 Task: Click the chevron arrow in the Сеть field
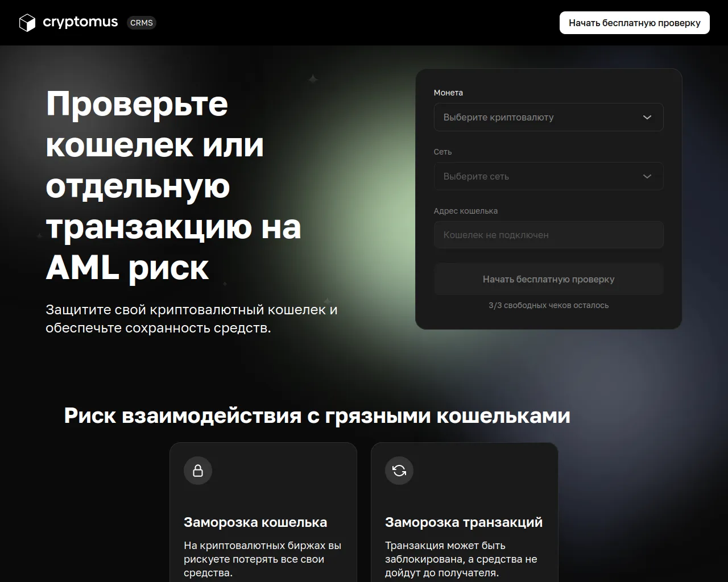647,176
